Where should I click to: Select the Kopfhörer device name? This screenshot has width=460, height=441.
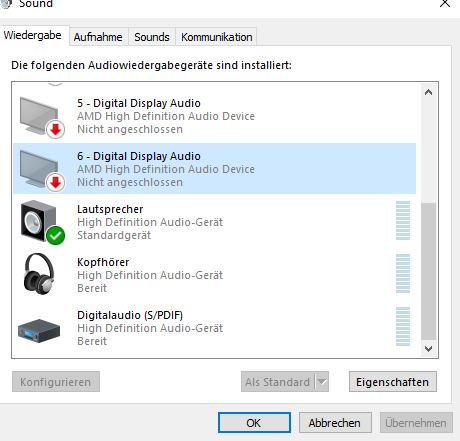(103, 262)
